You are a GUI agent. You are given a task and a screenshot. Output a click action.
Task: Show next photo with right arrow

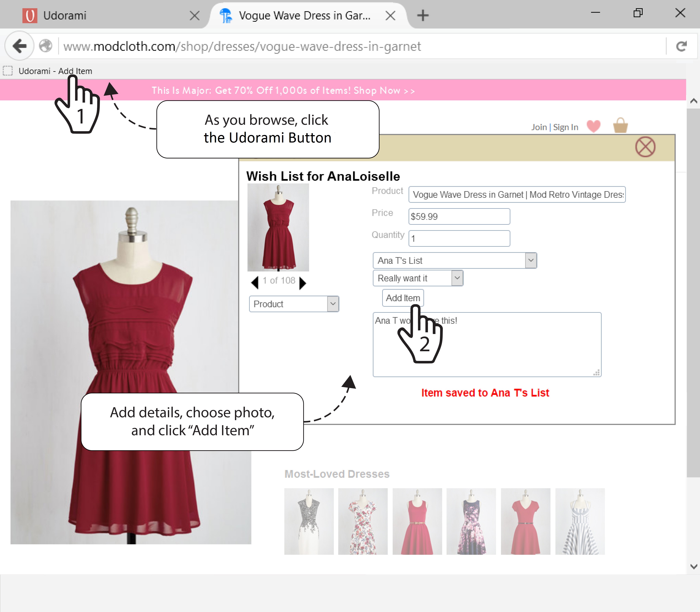[303, 283]
